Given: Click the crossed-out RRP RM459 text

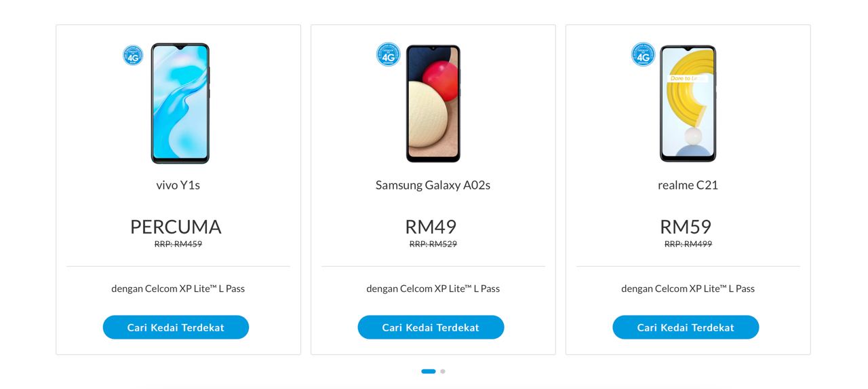Looking at the screenshot, I should (x=178, y=244).
